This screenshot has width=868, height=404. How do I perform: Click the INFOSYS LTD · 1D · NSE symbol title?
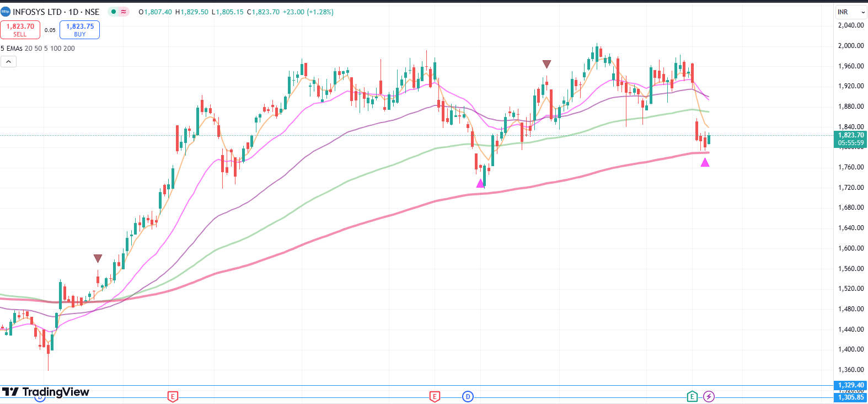pyautogui.click(x=56, y=12)
